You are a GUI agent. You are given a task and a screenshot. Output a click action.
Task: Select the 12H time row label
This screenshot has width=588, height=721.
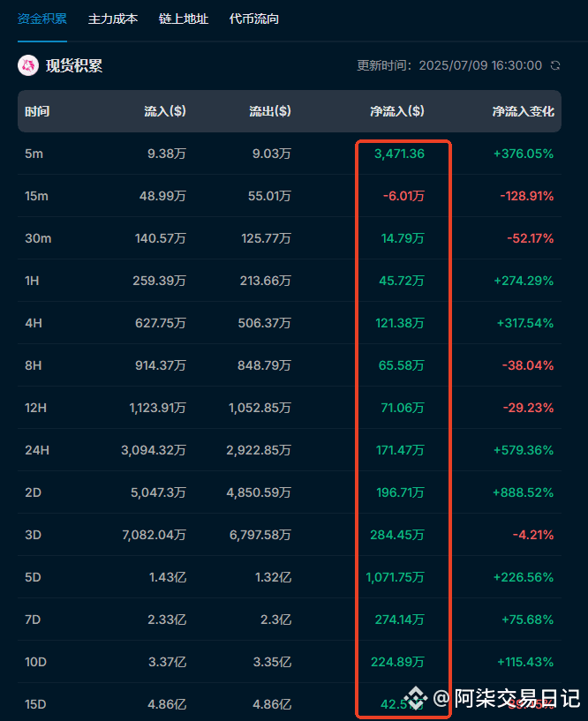point(36,408)
